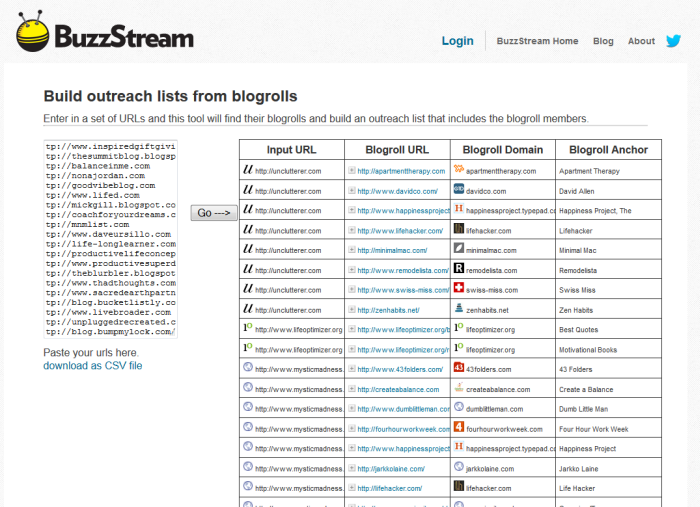Go to BuzzStream Home
The height and width of the screenshot is (507, 700).
pyautogui.click(x=538, y=41)
